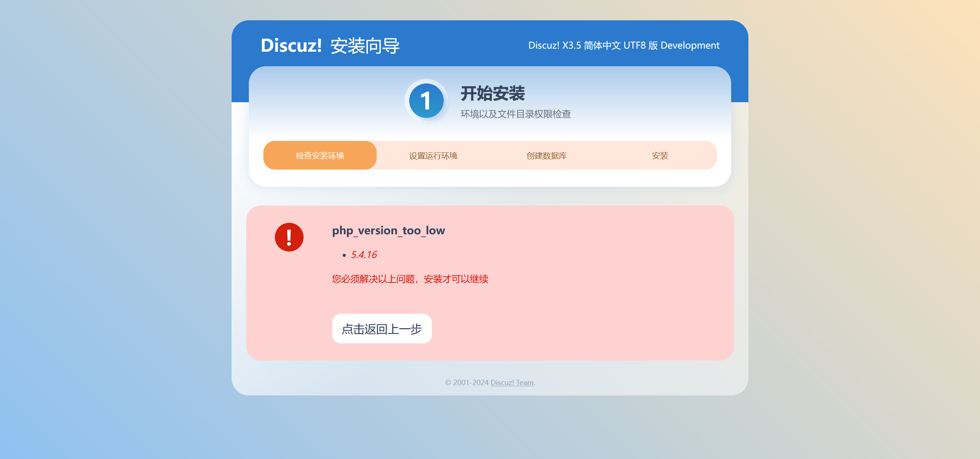Click the 开始安装 heading

coord(492,93)
